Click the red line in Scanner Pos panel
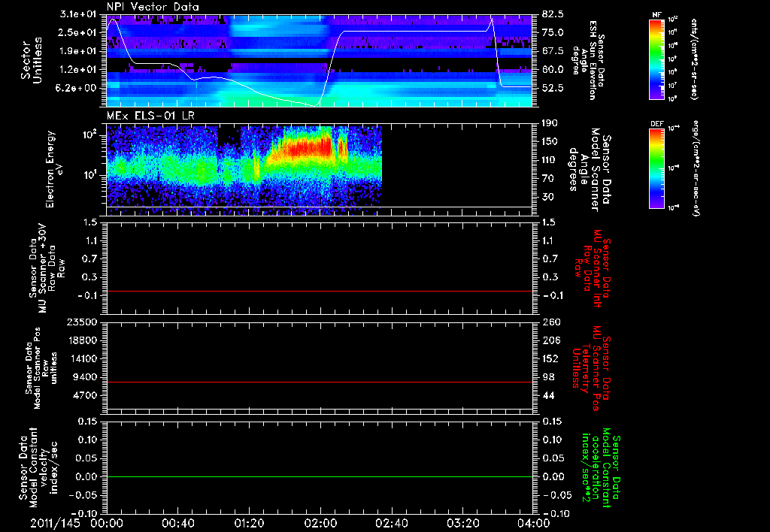 click(319, 382)
